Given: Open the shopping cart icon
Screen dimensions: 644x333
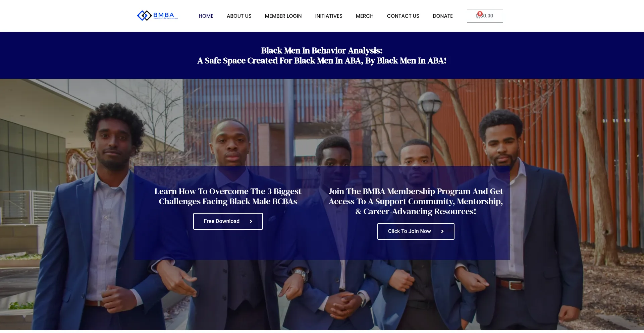Looking at the screenshot, I should (x=478, y=16).
